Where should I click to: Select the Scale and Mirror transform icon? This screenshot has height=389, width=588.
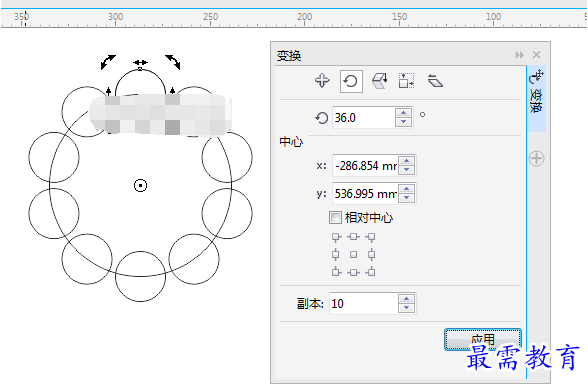click(380, 81)
